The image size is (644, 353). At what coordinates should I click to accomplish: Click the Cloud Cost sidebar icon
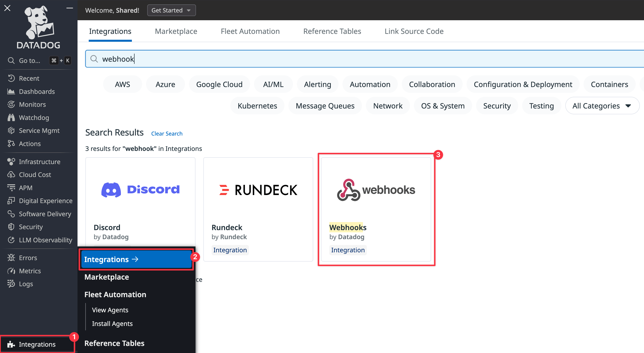pyautogui.click(x=11, y=175)
